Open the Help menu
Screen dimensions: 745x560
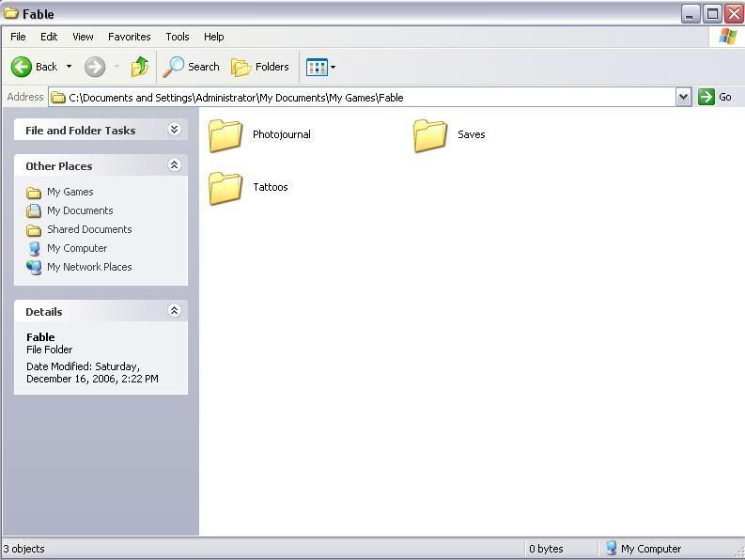[214, 37]
